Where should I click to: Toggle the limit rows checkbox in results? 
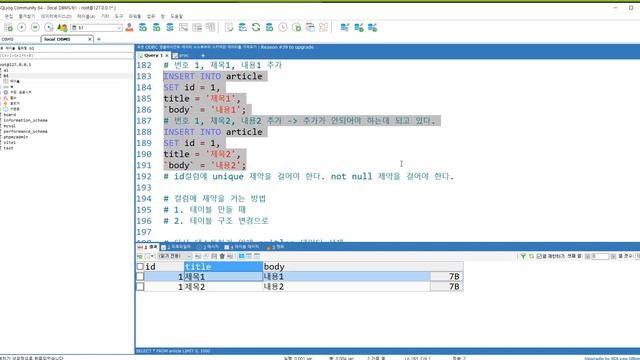click(539, 256)
